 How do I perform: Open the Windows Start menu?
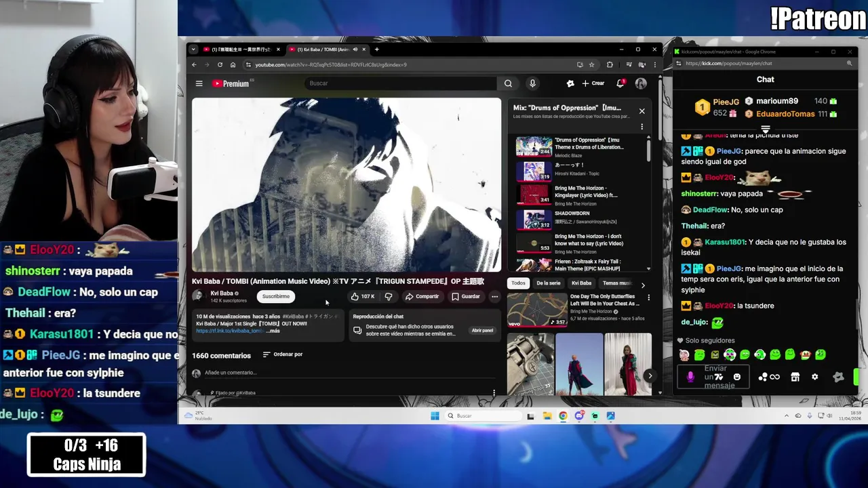(x=435, y=415)
